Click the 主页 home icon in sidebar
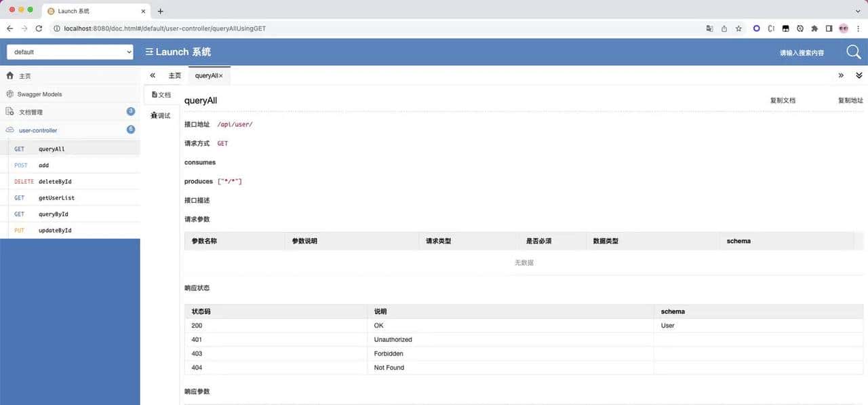Viewport: 868px width, 405px height. 10,76
